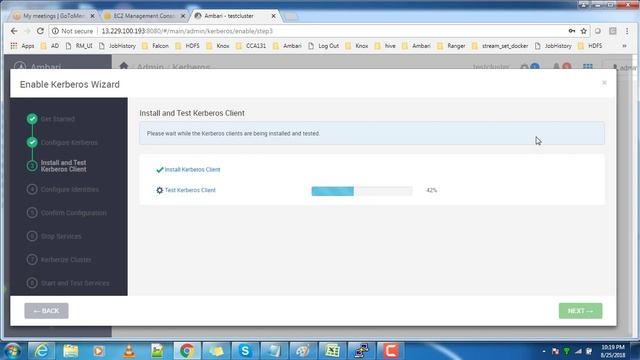Click the taskbar clock showing 10:19 PM
The image size is (640, 360).
612,351
